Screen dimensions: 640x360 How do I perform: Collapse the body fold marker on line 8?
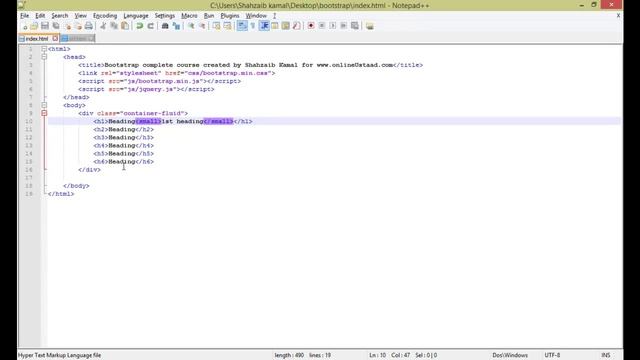(44, 105)
